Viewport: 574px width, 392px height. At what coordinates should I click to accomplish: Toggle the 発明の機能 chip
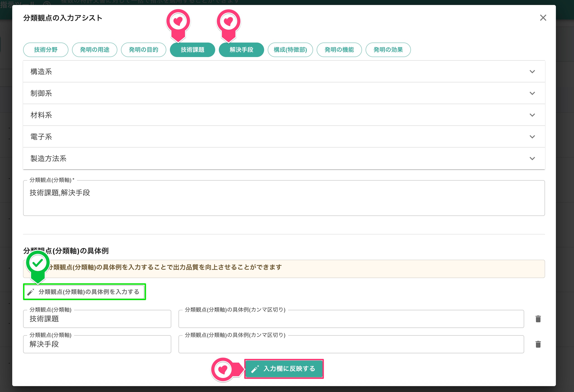pyautogui.click(x=339, y=50)
